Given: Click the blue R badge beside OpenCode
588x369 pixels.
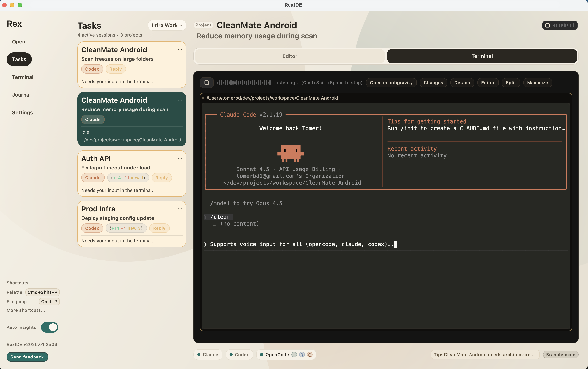Looking at the screenshot, I should (x=302, y=355).
